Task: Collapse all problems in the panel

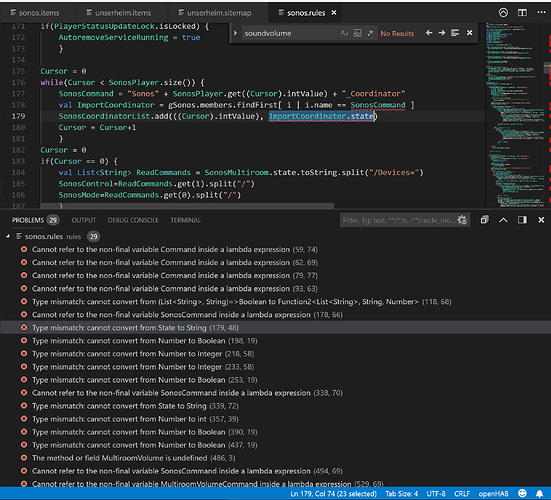Action: pos(484,220)
